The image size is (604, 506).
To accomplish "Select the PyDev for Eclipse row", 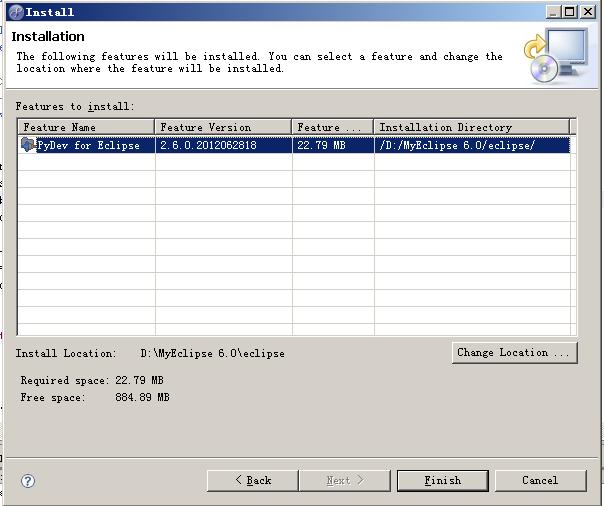I will 294,145.
